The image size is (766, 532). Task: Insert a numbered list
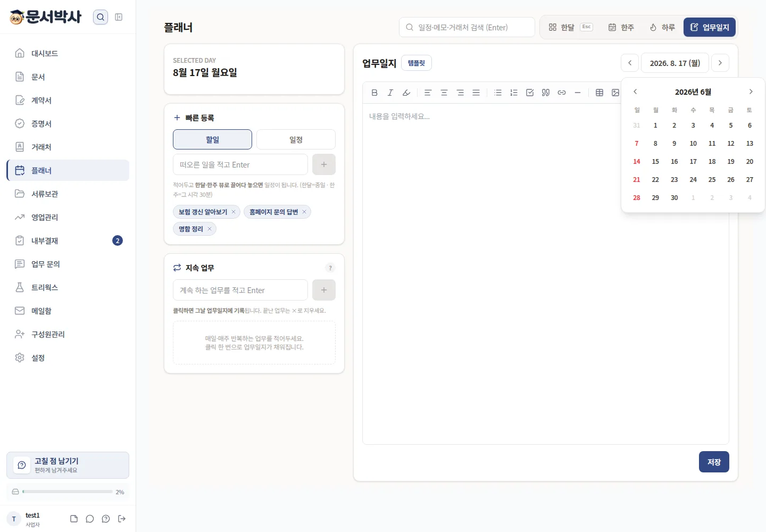(514, 93)
